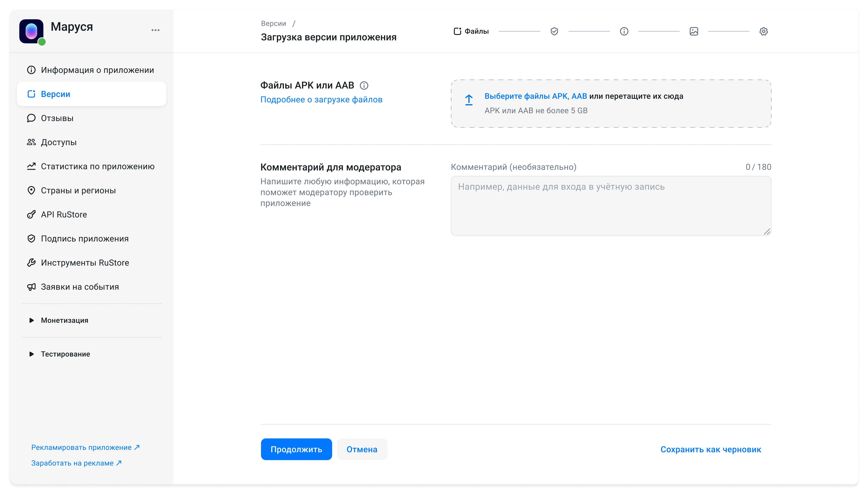This screenshot has width=868, height=489.
Task: Click the location pin icon beside Страны и регионы
Action: click(x=31, y=191)
